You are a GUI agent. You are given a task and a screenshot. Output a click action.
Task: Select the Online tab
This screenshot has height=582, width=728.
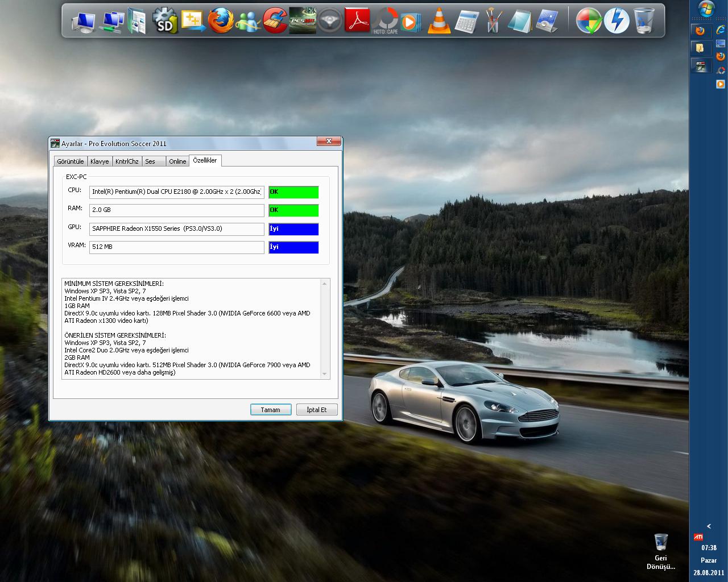pyautogui.click(x=177, y=161)
